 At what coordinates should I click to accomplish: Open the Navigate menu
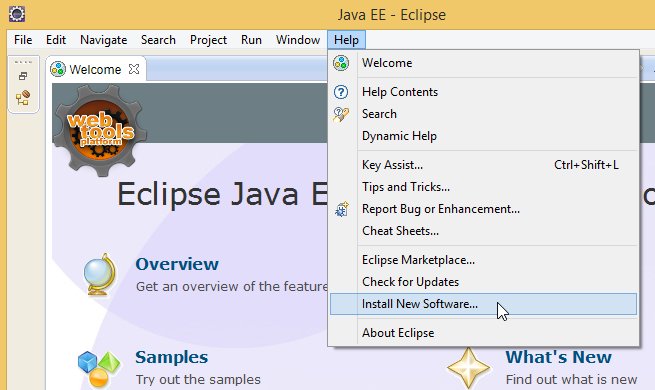coord(104,40)
